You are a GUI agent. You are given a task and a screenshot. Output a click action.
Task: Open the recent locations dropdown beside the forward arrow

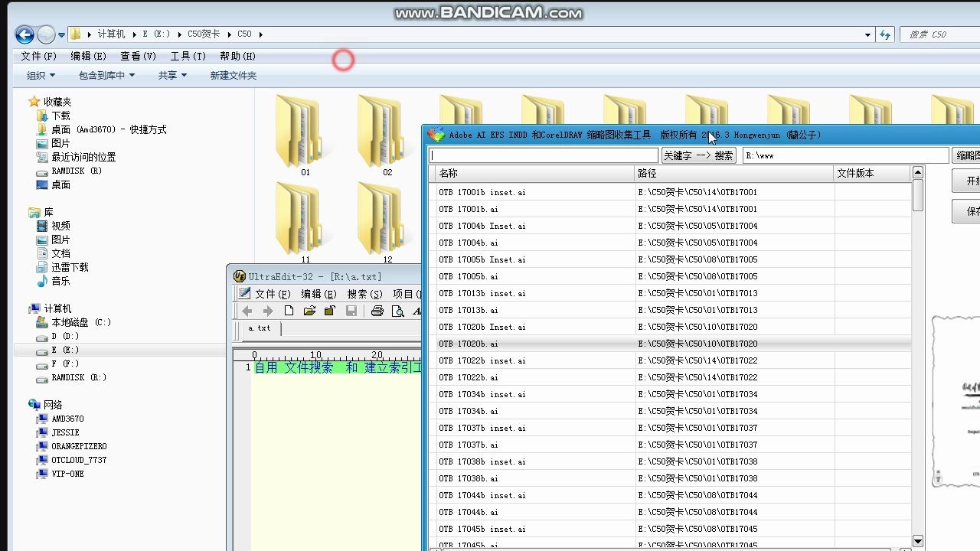pyautogui.click(x=61, y=35)
